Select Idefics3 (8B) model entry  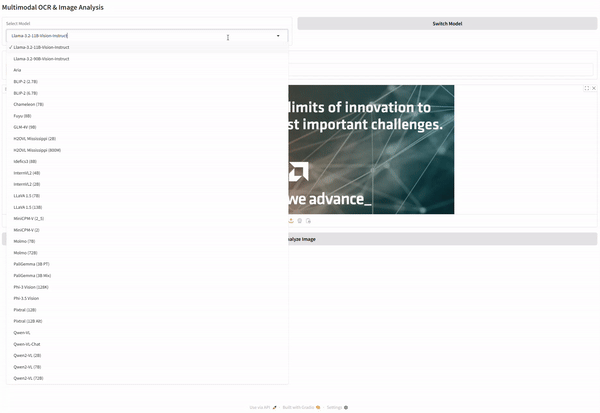26,161
